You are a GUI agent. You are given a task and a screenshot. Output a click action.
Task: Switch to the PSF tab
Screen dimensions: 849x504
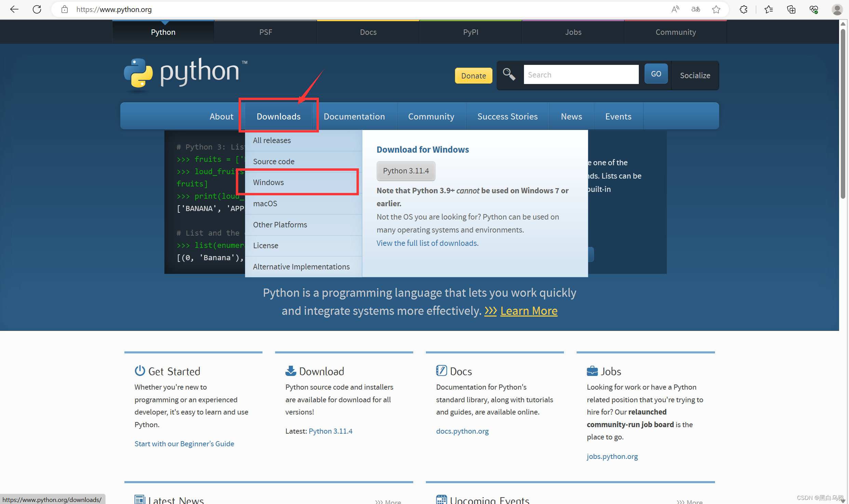click(x=266, y=32)
